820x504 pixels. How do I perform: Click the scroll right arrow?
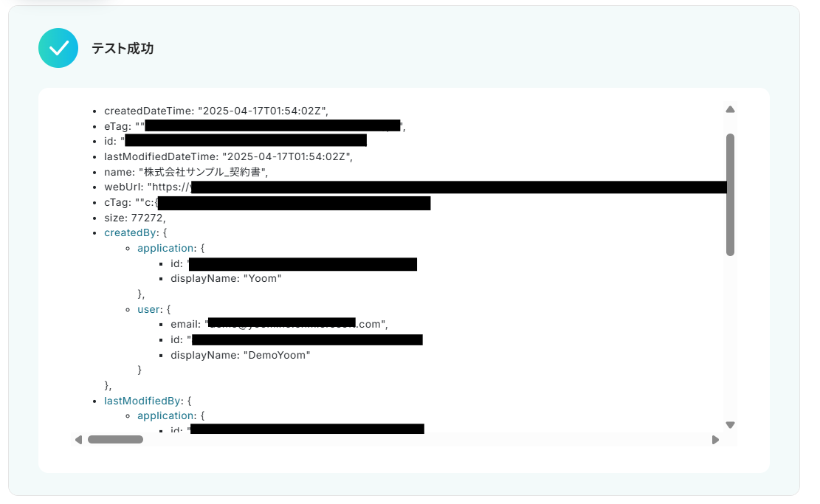click(x=715, y=440)
